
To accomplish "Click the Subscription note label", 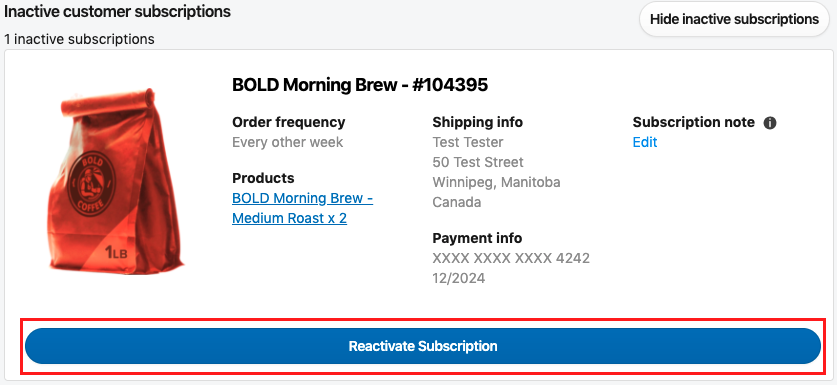I will coord(693,122).
